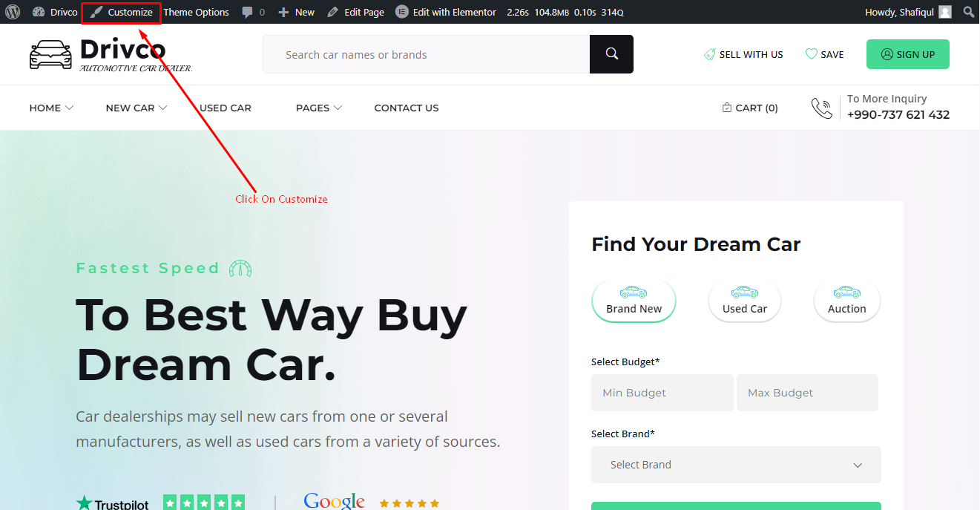Click the heart icon beside Save
The image size is (980, 510).
point(811,54)
